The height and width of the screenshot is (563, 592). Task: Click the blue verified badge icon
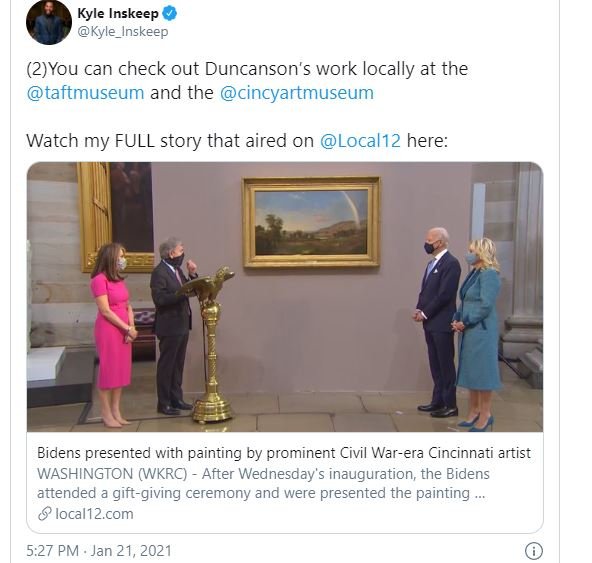pos(170,14)
